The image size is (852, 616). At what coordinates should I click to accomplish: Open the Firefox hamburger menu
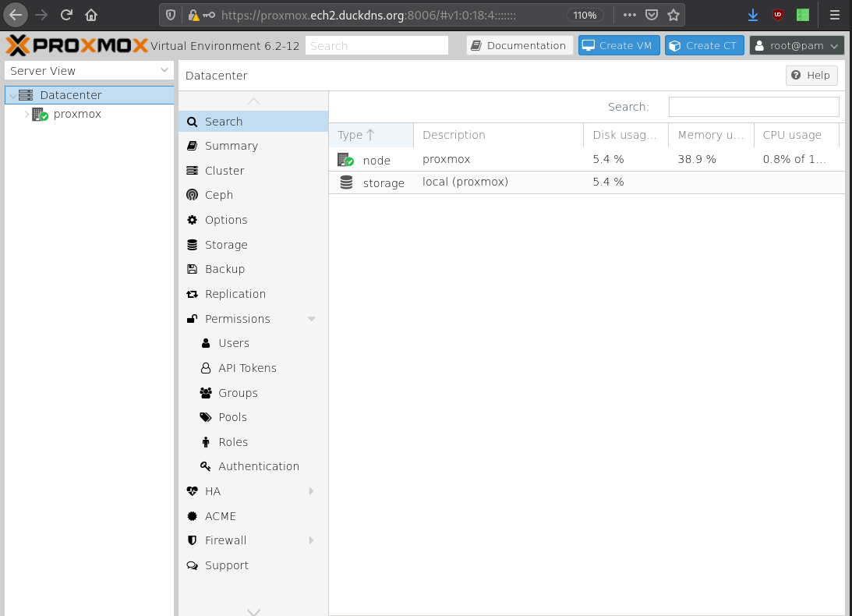[x=835, y=16]
